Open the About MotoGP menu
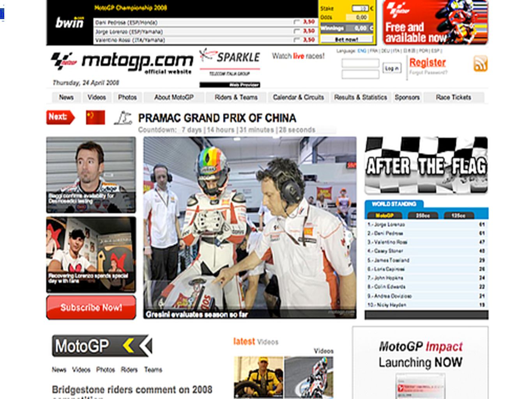Screen dimensions: 532x399 (x=174, y=97)
